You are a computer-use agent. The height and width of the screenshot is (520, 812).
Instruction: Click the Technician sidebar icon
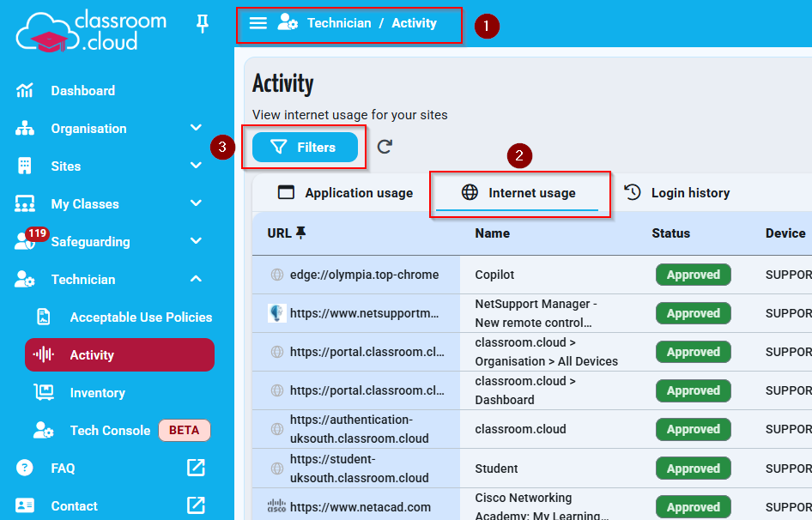24,279
